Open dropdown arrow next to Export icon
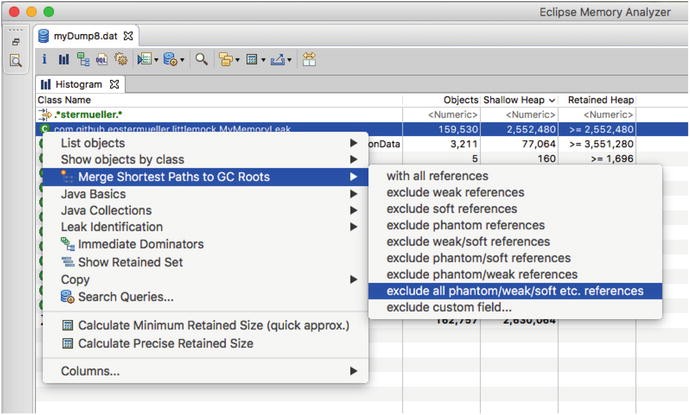 click(289, 60)
